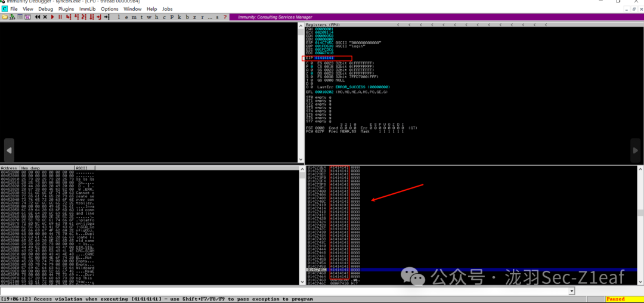Select the EIP register value 41414141
This screenshot has height=303, width=644.
pos(324,58)
